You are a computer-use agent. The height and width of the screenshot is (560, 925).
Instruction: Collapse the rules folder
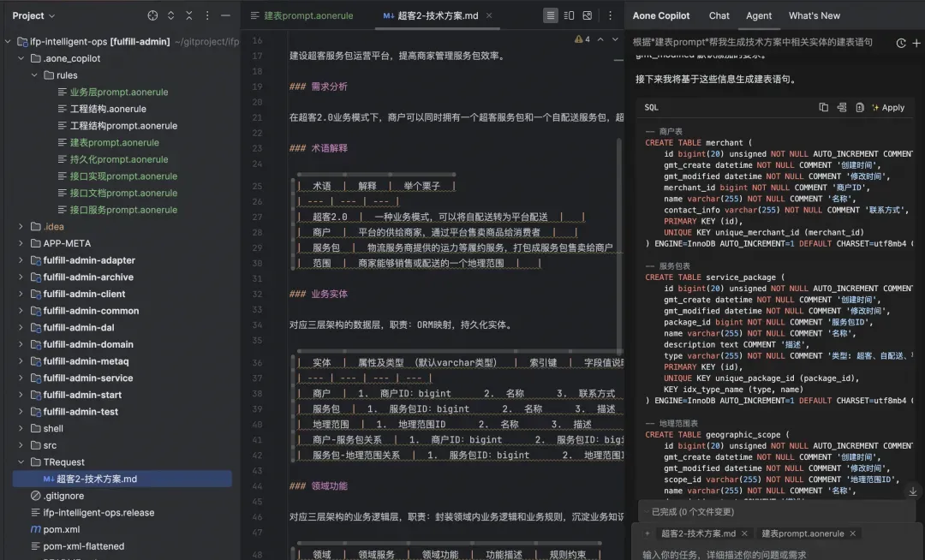click(x=34, y=75)
